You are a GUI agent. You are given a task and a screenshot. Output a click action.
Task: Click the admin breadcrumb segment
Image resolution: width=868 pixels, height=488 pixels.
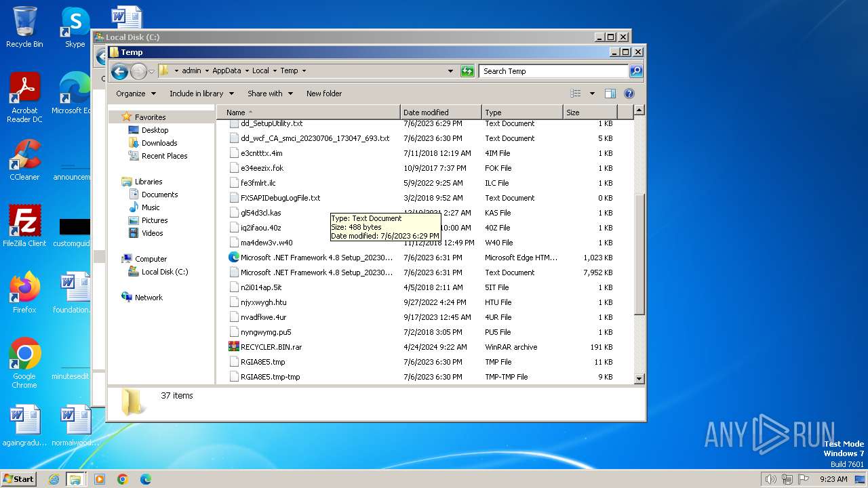(191, 70)
